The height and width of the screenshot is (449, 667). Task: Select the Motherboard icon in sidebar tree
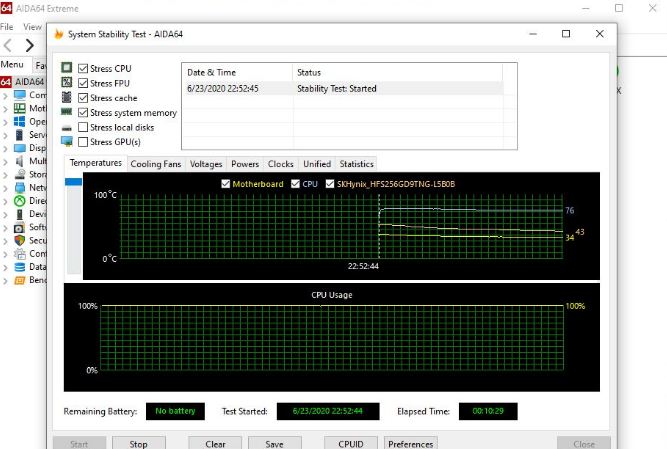(x=20, y=108)
